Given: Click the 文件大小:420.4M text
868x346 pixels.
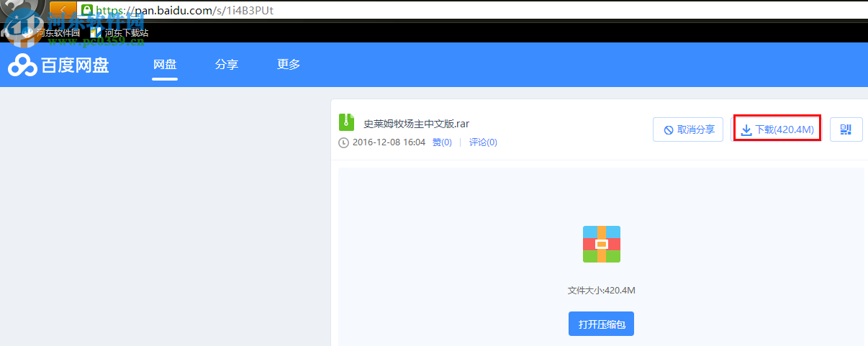Looking at the screenshot, I should pos(602,291).
